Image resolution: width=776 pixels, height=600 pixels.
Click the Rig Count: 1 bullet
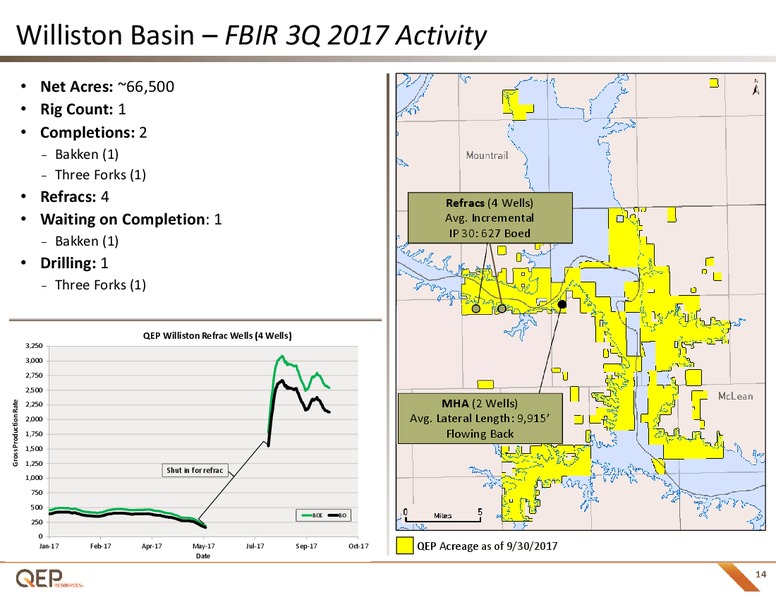coord(83,109)
